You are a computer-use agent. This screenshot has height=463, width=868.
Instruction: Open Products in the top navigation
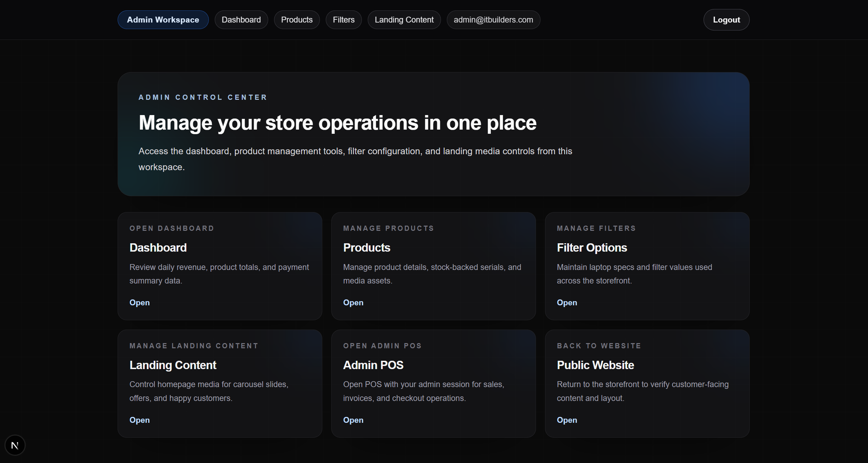[297, 20]
